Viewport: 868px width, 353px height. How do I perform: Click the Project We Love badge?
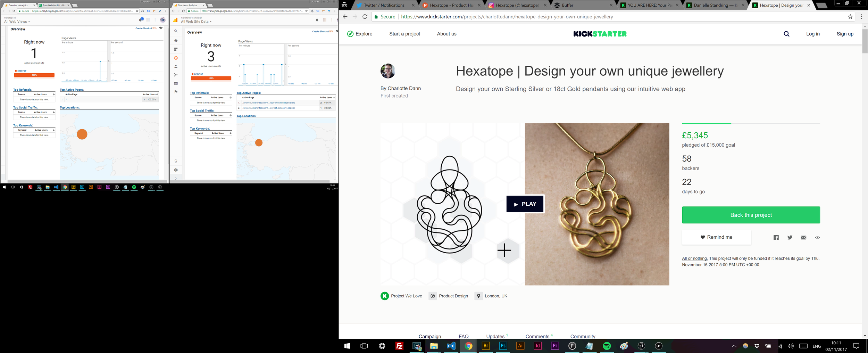point(401,296)
